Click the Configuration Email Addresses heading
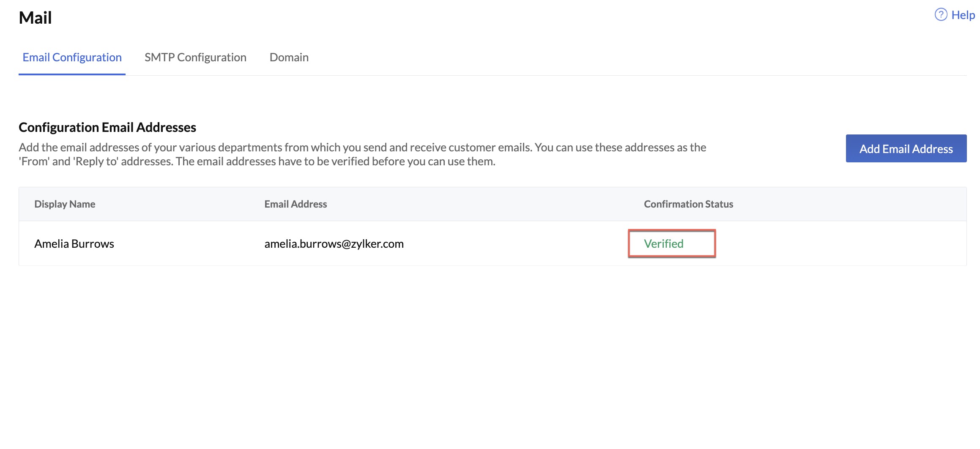 click(107, 127)
